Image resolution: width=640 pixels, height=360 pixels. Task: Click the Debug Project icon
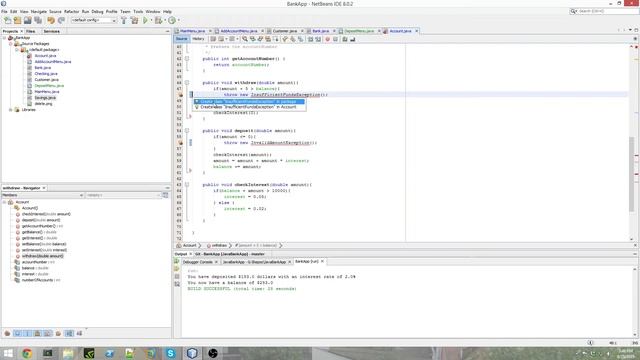click(158, 20)
